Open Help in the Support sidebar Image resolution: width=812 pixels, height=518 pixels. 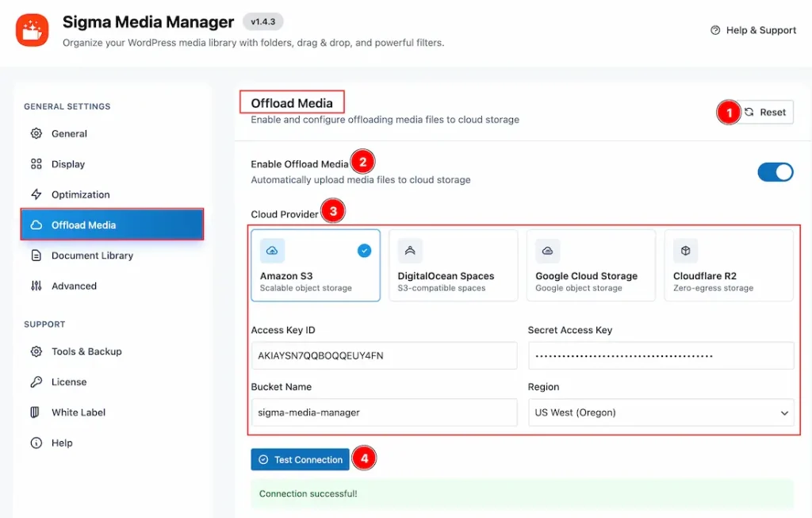(113, 443)
